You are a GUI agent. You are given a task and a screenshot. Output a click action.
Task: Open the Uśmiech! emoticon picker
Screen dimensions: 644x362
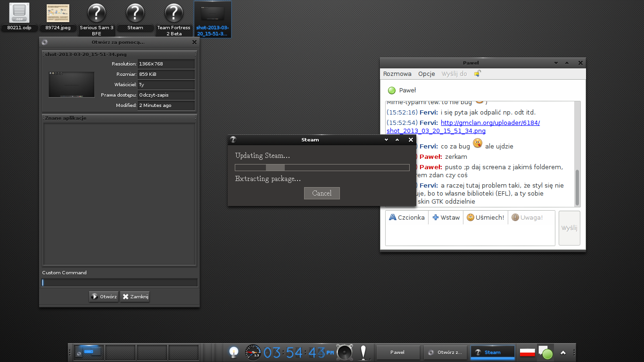[485, 217]
